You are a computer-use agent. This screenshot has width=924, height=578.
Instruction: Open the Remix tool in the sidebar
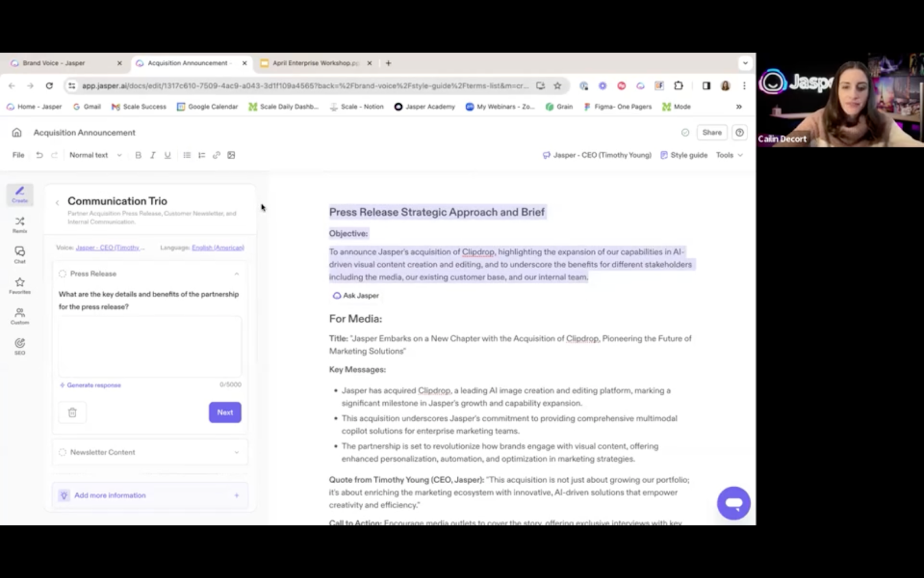point(20,225)
